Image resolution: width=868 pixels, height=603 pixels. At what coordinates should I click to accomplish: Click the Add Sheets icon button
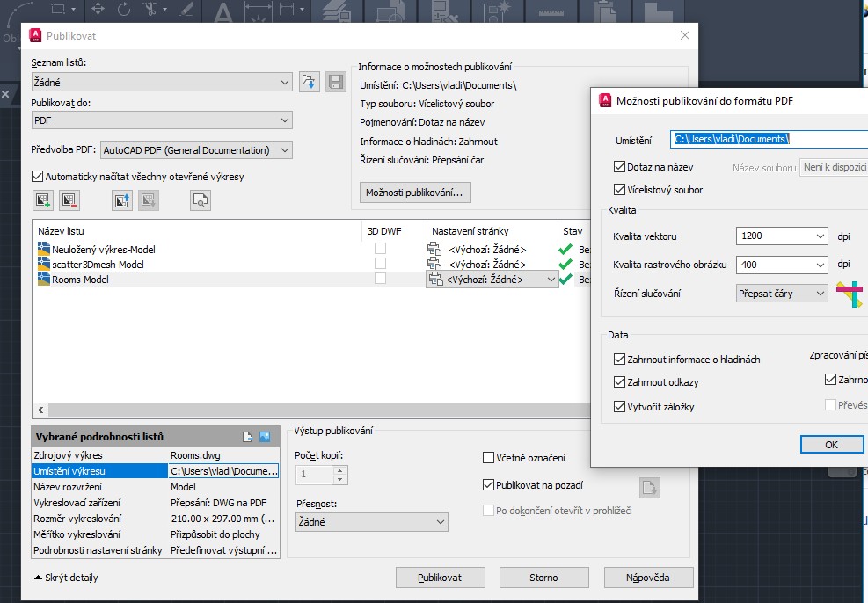(x=42, y=200)
